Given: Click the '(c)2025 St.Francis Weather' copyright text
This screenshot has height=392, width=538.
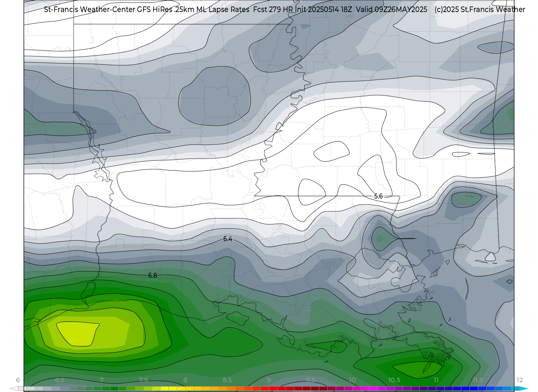Looking at the screenshot, I should (480, 10).
